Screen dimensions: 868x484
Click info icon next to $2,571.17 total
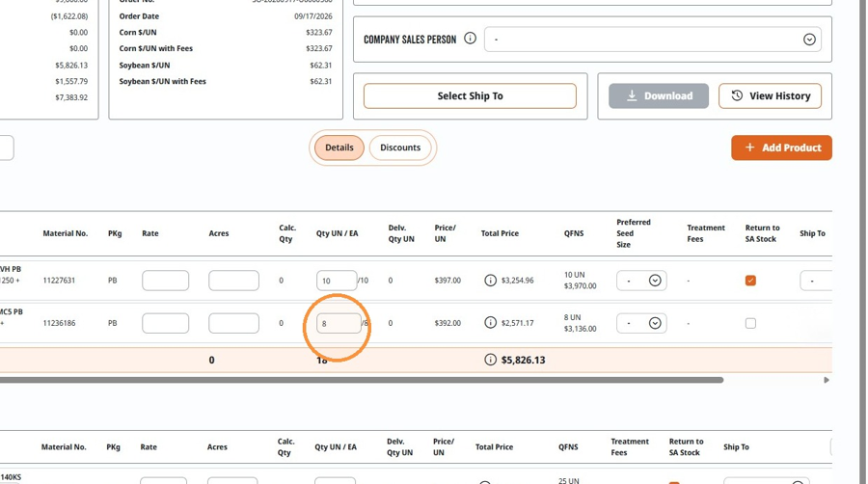click(x=491, y=322)
